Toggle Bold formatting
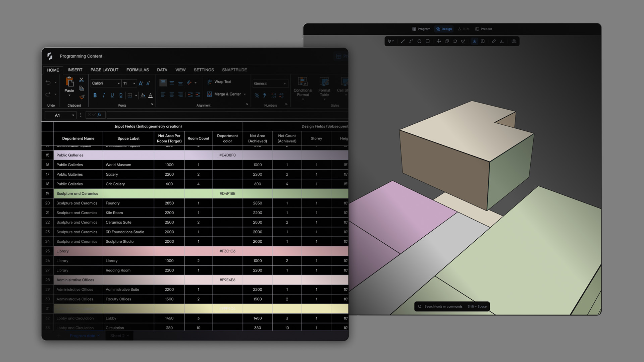644x362 pixels. 95,96
